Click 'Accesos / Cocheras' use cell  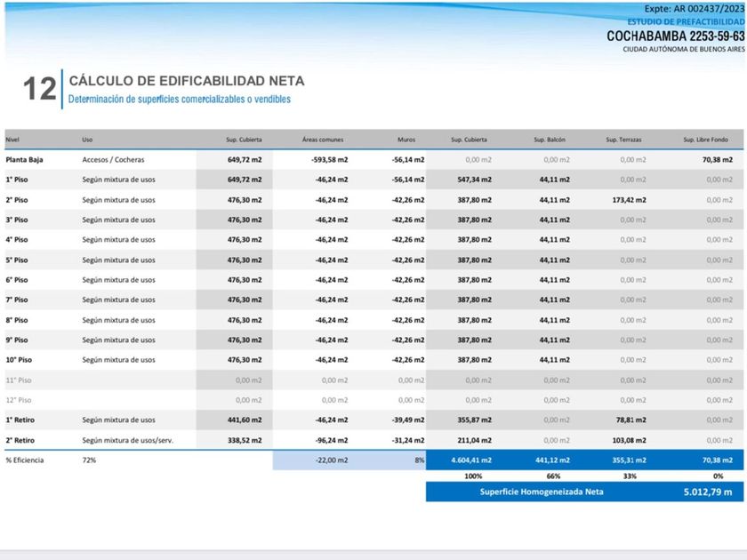click(x=113, y=159)
